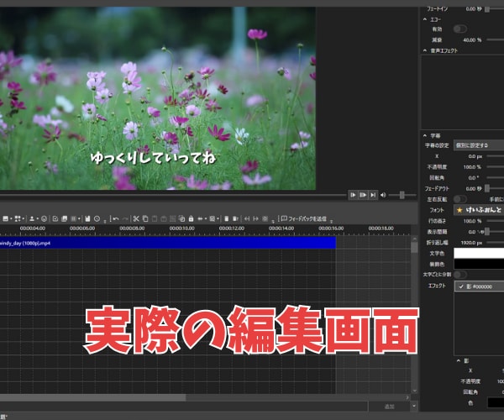Click the subtitle ゆっくりしていってね in preview
Screen dimensions: 504x420
point(153,158)
